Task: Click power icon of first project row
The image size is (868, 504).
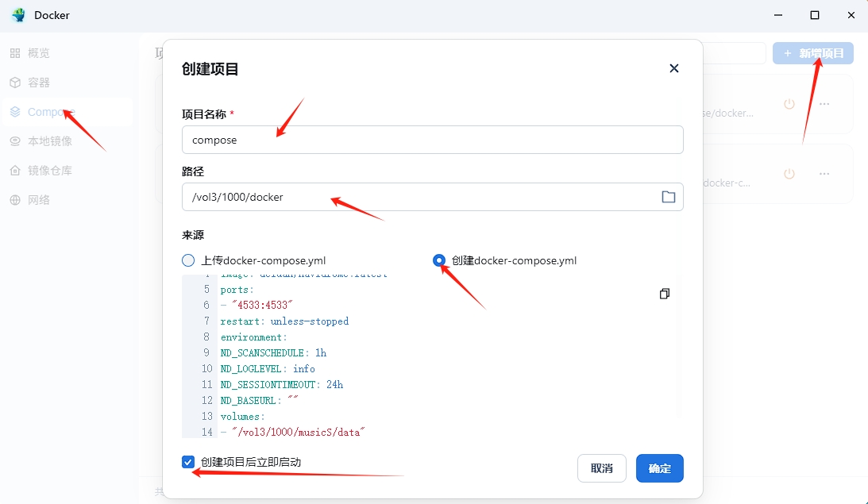Action: (789, 104)
